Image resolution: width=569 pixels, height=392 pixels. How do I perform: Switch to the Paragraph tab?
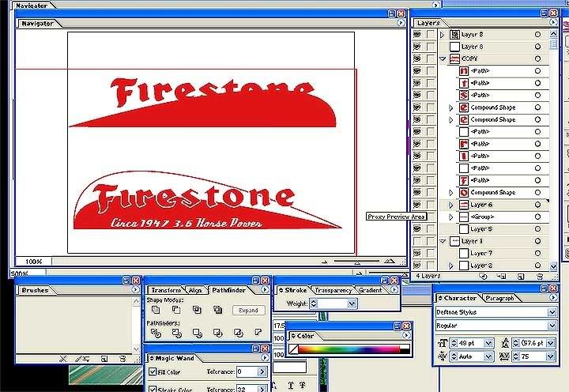tap(499, 298)
